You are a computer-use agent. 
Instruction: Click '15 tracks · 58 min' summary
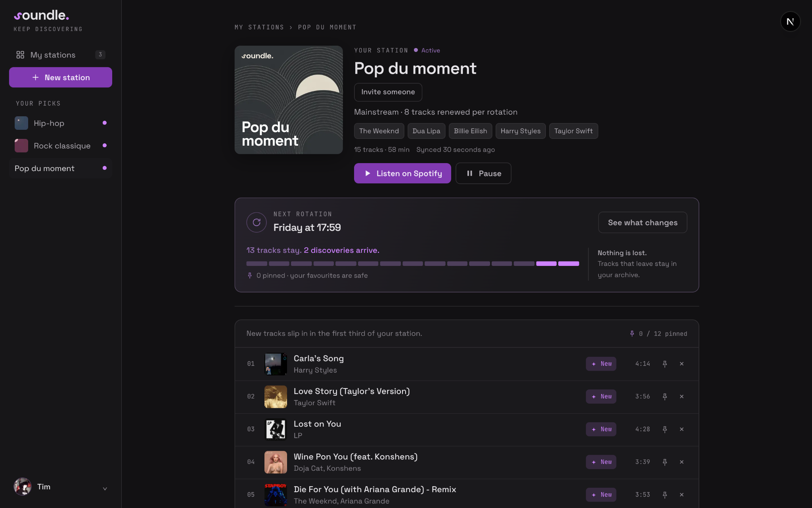pos(382,150)
